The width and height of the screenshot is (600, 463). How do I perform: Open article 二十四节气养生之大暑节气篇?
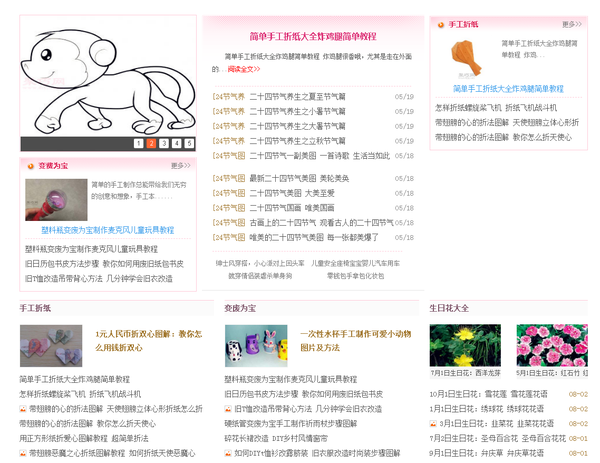pyautogui.click(x=297, y=126)
